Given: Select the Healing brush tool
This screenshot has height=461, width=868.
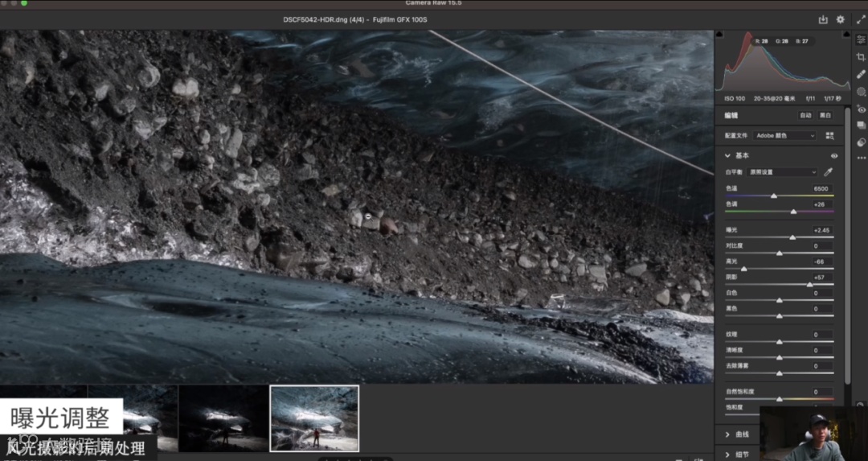Looking at the screenshot, I should tap(861, 74).
